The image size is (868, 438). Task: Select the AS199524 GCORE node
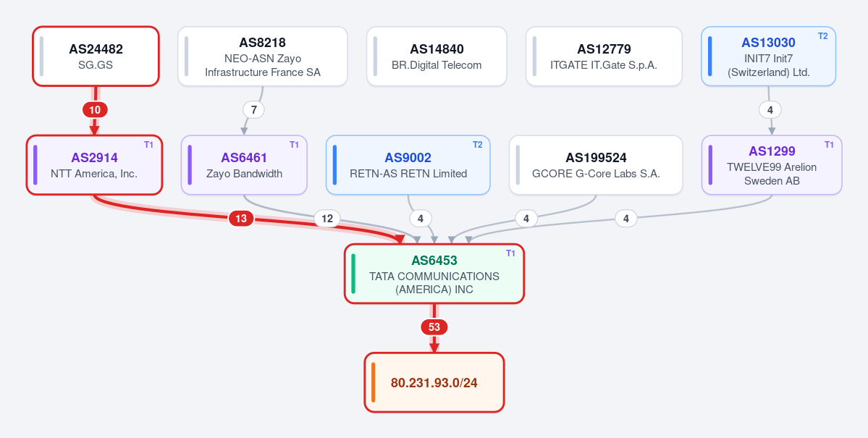click(x=596, y=165)
